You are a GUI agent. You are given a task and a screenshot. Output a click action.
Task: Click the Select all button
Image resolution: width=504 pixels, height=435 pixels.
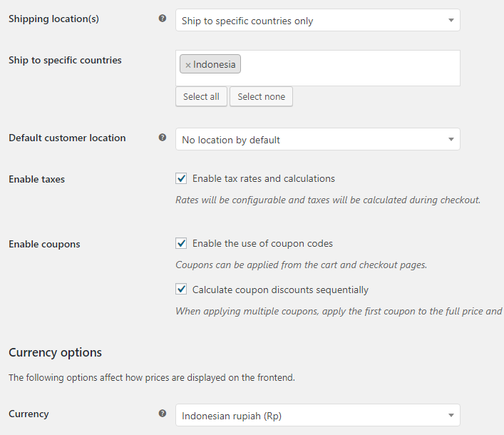[201, 96]
